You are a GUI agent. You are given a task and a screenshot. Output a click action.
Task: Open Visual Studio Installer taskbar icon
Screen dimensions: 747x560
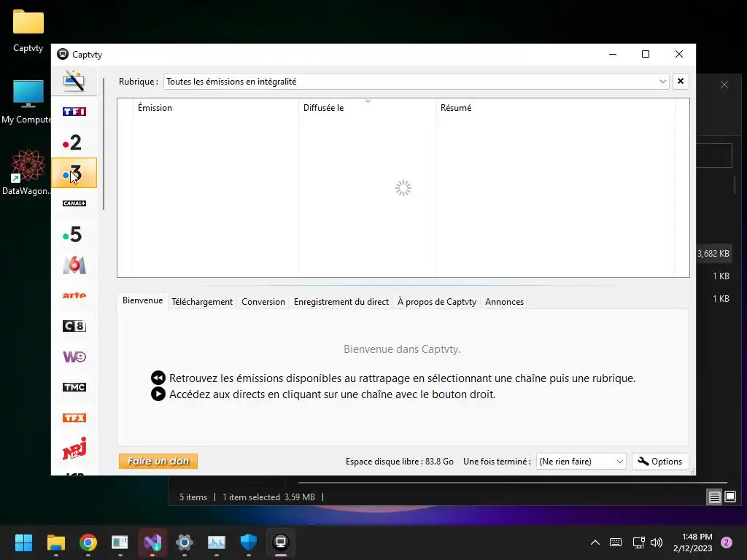(x=152, y=542)
